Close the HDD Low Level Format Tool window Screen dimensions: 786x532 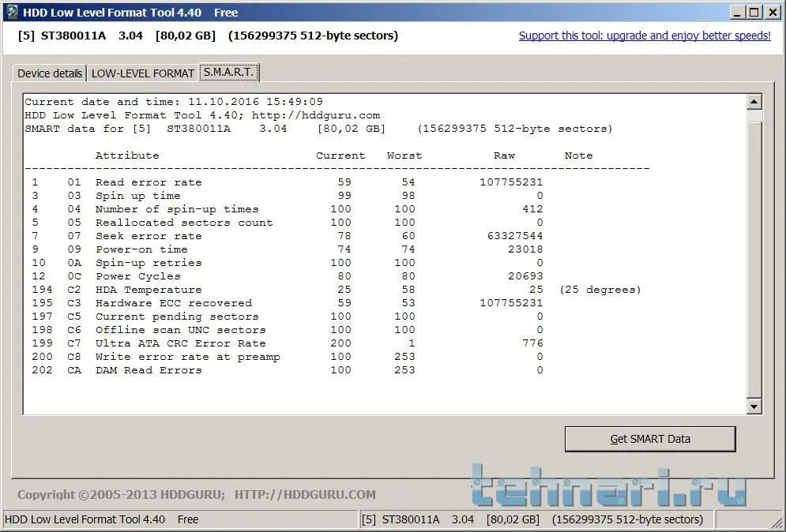(x=773, y=13)
